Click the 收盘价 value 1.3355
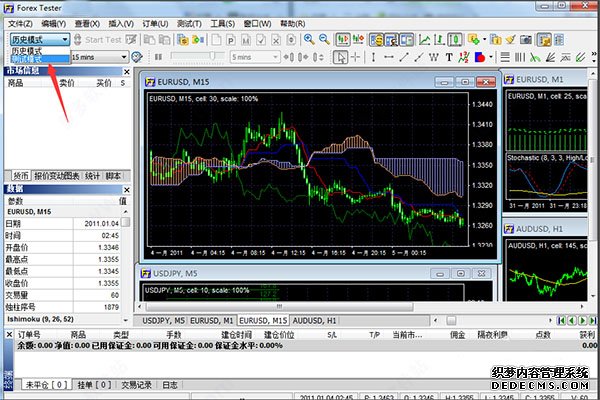 pos(108,283)
